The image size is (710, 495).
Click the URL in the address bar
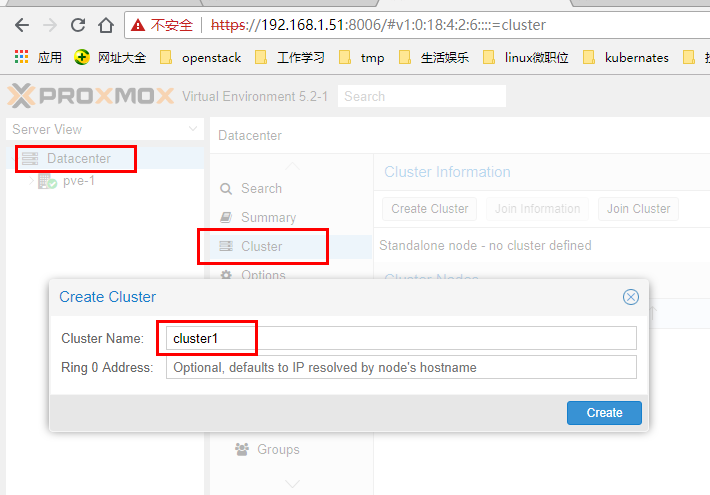378,25
